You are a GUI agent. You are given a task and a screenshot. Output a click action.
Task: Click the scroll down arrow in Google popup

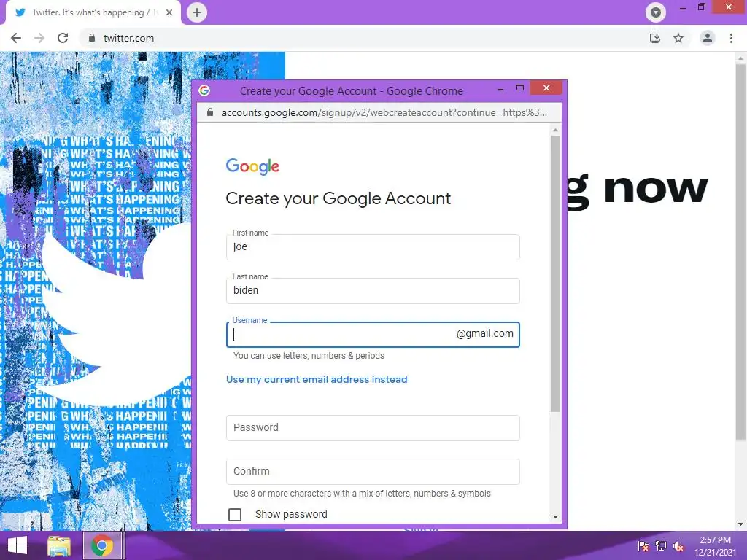pyautogui.click(x=555, y=517)
